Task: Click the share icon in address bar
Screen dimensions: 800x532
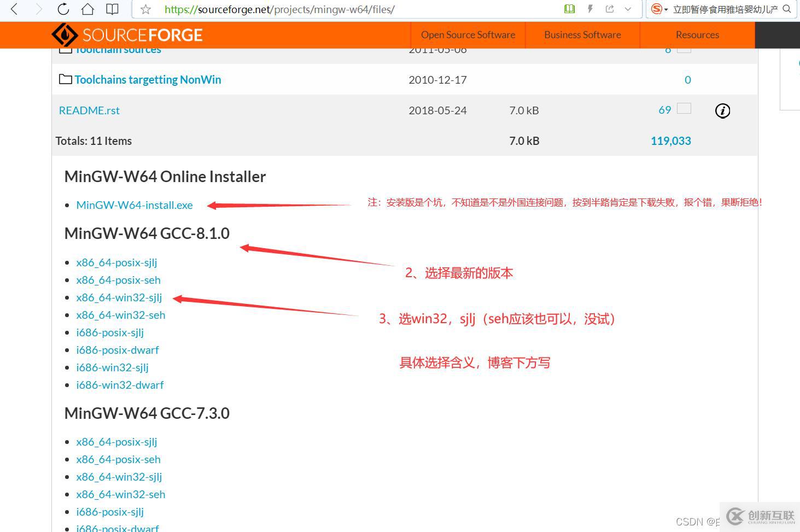Action: [x=610, y=9]
